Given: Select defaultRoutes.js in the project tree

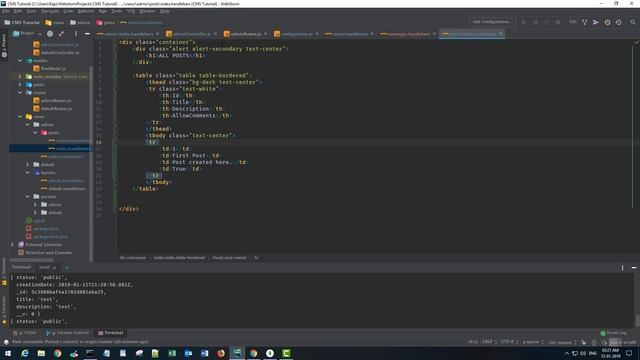Looking at the screenshot, I should point(53,109).
